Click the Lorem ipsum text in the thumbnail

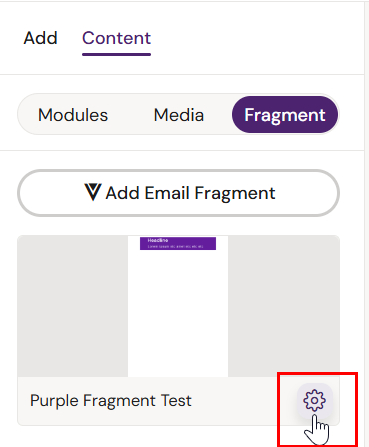pos(175,246)
